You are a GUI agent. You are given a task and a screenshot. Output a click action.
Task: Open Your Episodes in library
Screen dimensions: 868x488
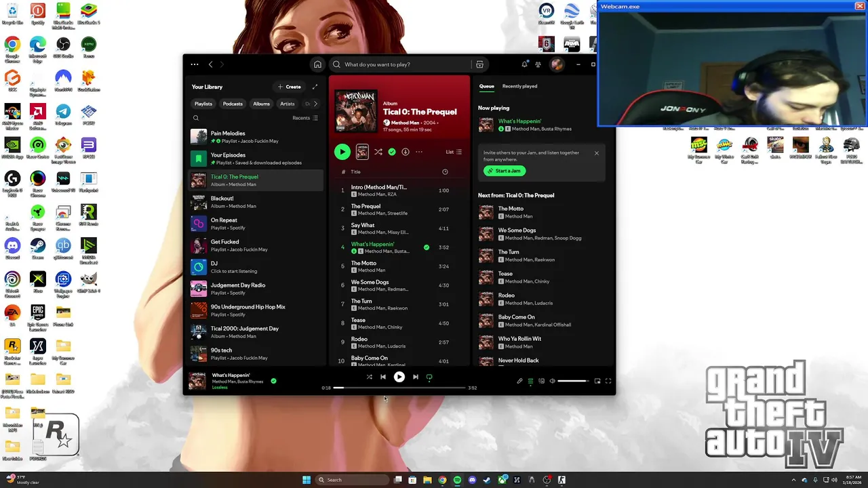(256, 159)
